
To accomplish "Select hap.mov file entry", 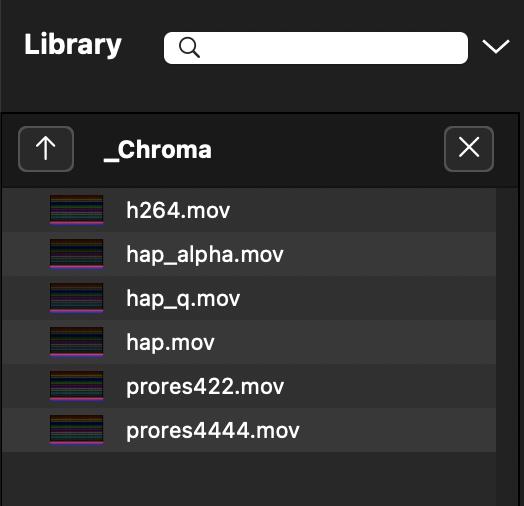I will click(x=249, y=342).
